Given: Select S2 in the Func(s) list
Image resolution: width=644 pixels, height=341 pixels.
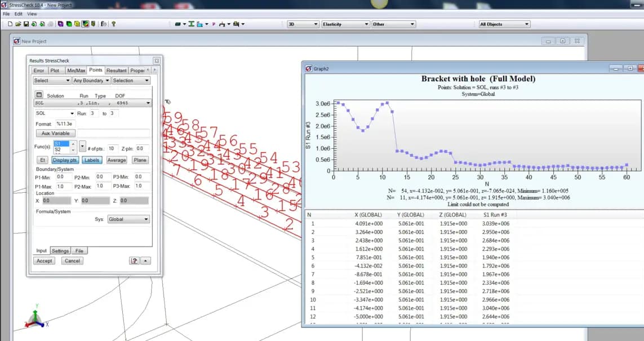Looking at the screenshot, I should pos(59,149).
